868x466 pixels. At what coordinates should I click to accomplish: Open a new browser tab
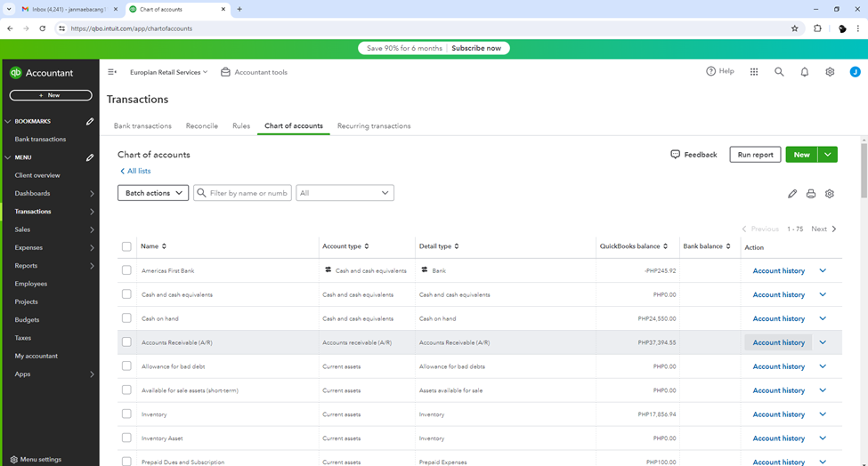click(239, 9)
